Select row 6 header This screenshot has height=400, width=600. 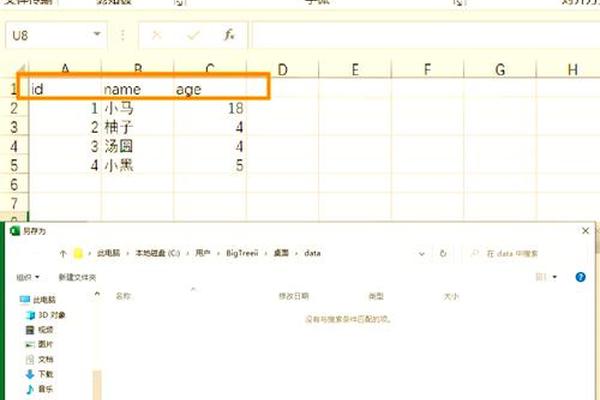14,184
